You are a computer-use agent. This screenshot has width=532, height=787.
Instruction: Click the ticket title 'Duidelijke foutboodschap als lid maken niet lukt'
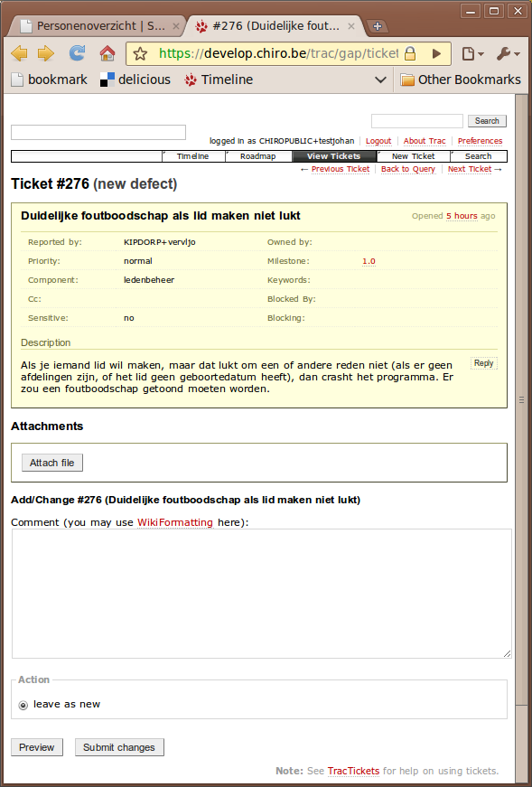161,216
